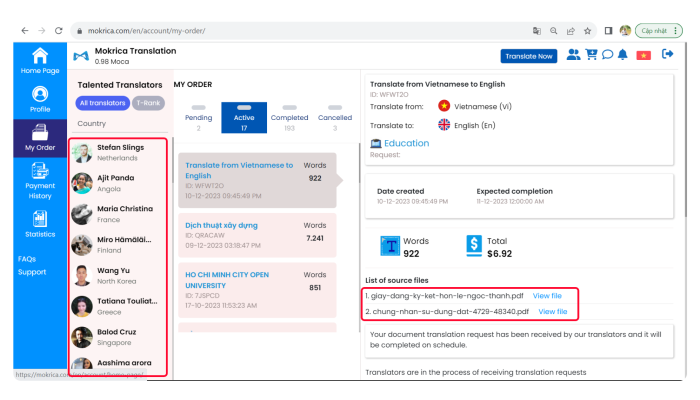Select translator Stefan Slings
The height and width of the screenshot is (400, 700).
point(118,152)
